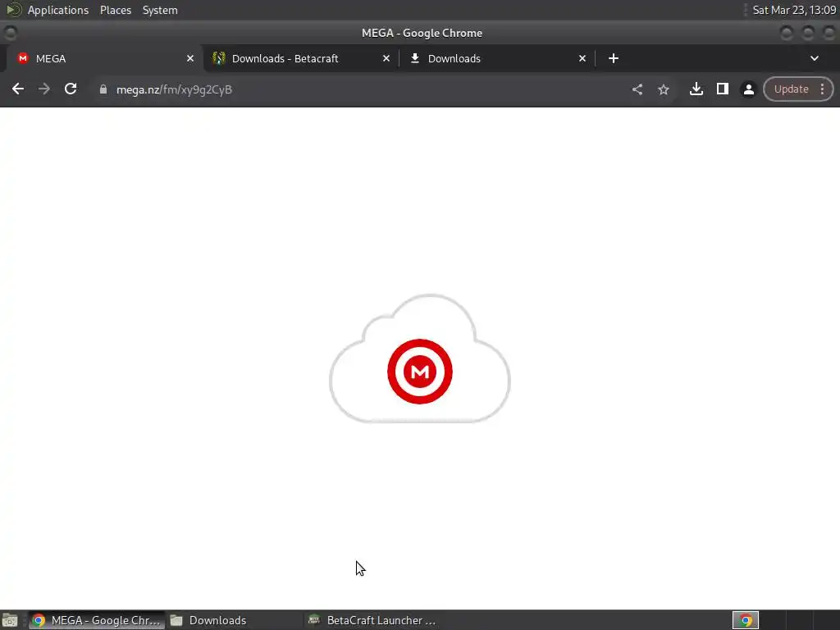Close the MEGA tab

tap(190, 58)
